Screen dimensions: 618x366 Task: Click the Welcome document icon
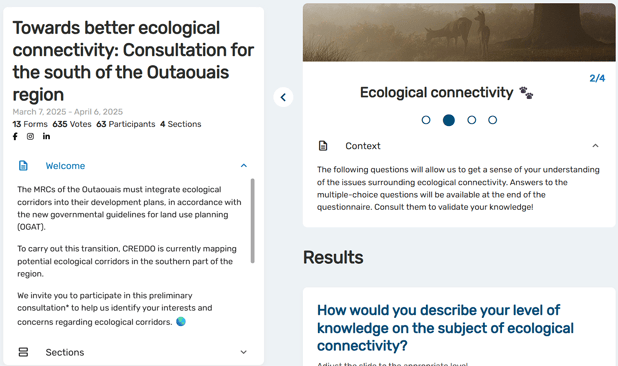pos(23,166)
